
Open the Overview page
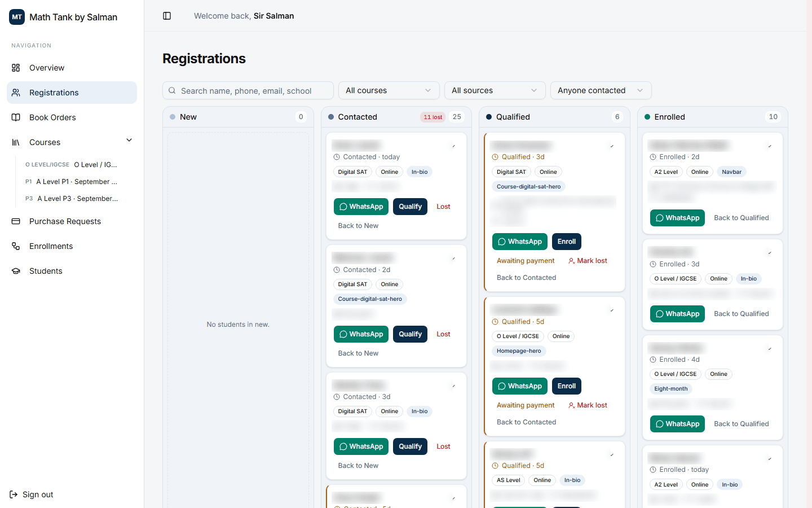(72, 68)
